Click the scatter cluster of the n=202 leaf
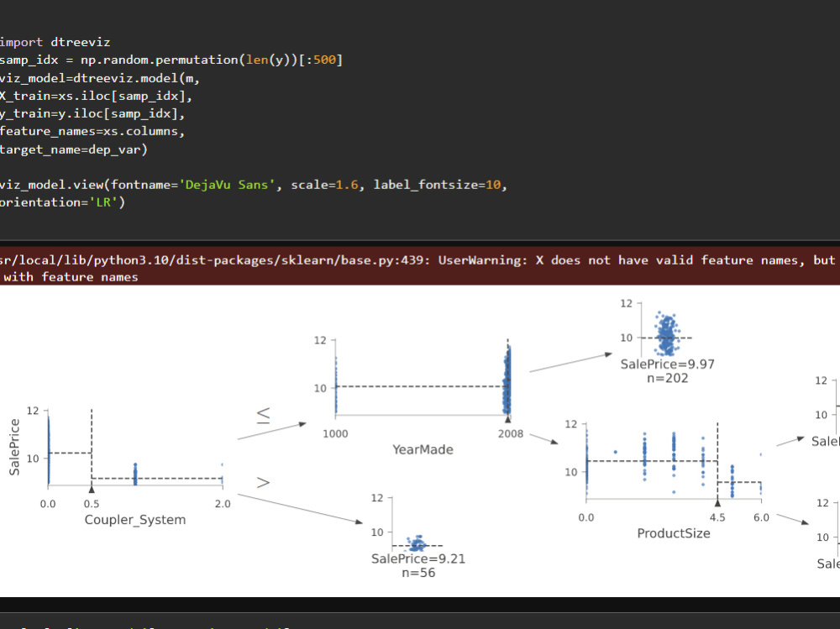Screen dimensions: 840x629 [x=667, y=334]
